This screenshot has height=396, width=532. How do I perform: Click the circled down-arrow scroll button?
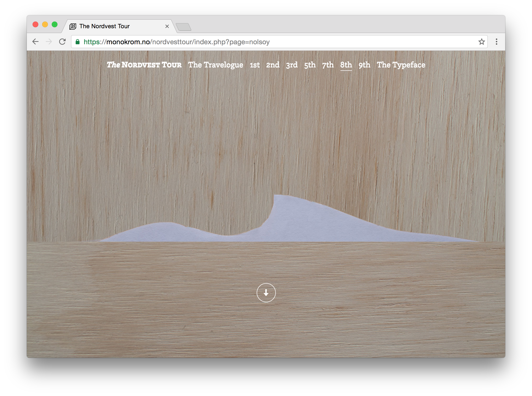[266, 293]
